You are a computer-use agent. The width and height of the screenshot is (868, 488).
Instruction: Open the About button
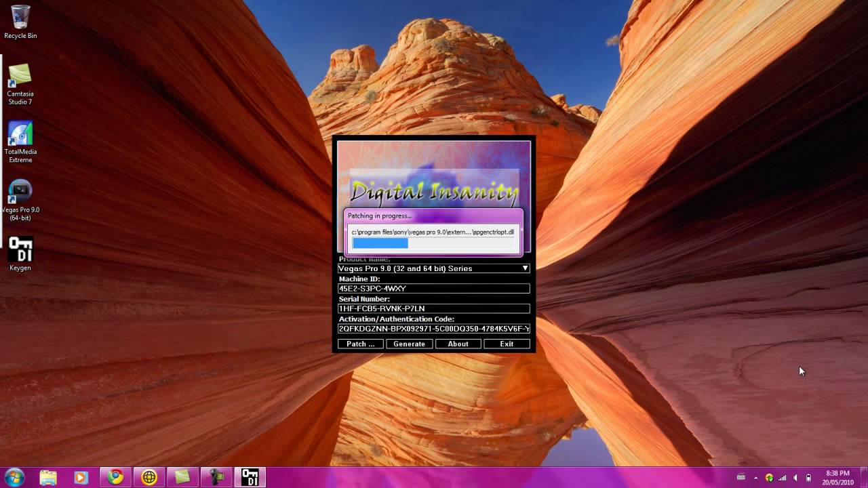458,344
